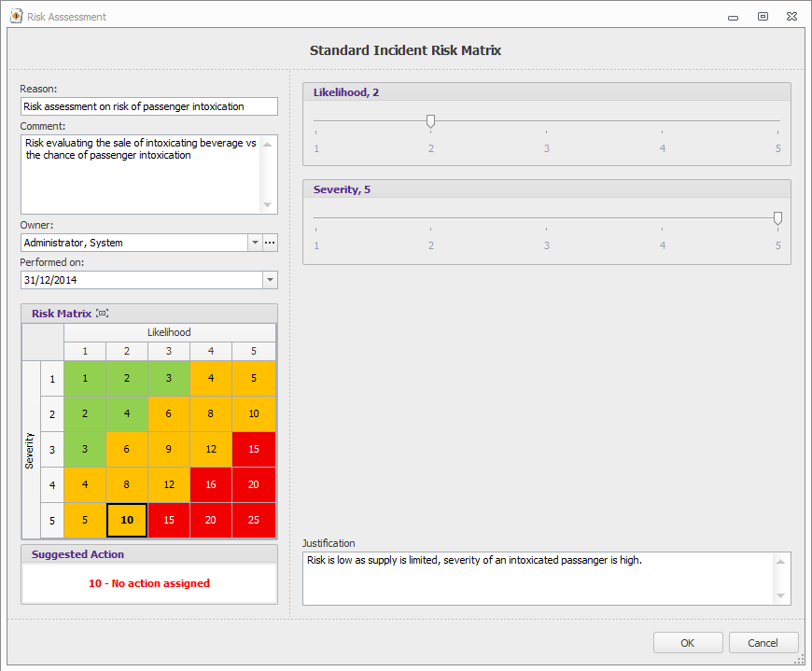Open the Performed on date picker
This screenshot has width=812, height=671.
coord(270,280)
